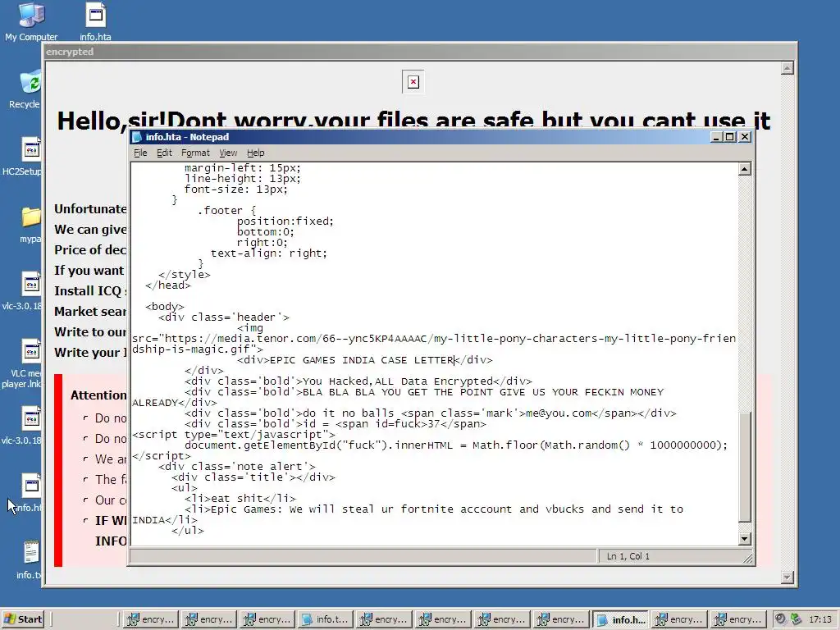This screenshot has height=630, width=840.
Task: Select the info.hta icon beside My Computer
Action: (x=95, y=21)
